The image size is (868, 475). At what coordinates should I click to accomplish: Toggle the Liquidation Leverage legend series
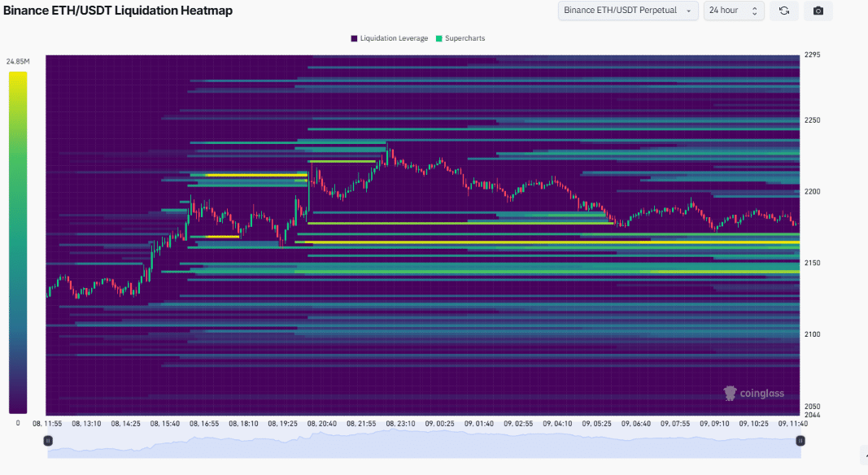tap(389, 38)
